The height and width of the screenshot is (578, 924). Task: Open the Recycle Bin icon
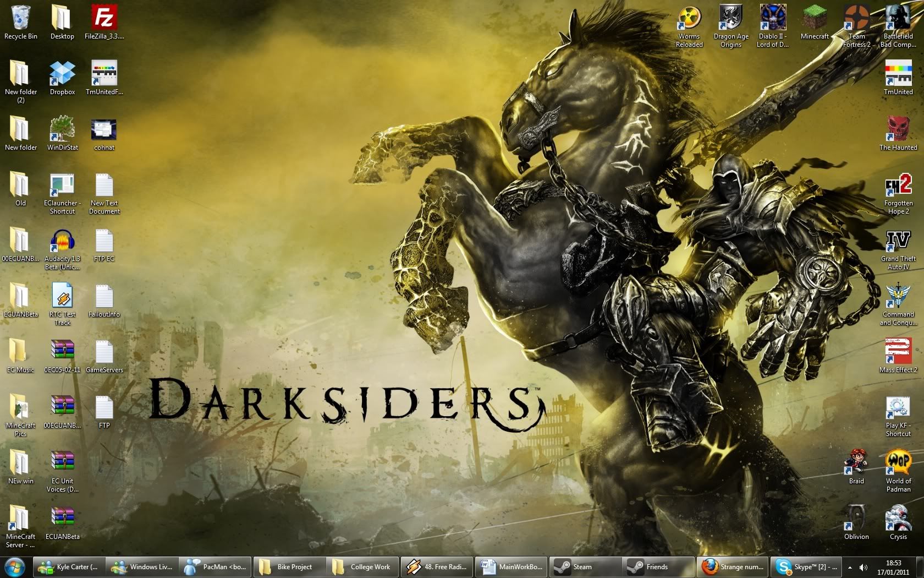point(20,22)
